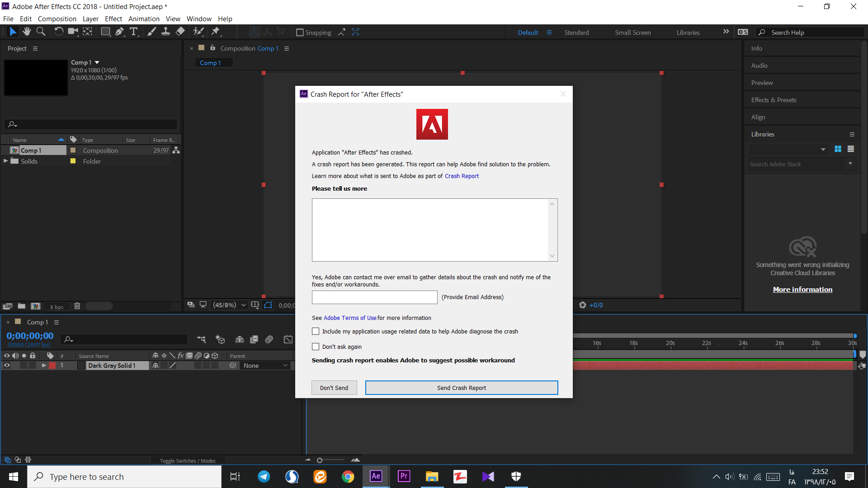
Task: Click the Crash Report hyperlink
Action: 462,176
